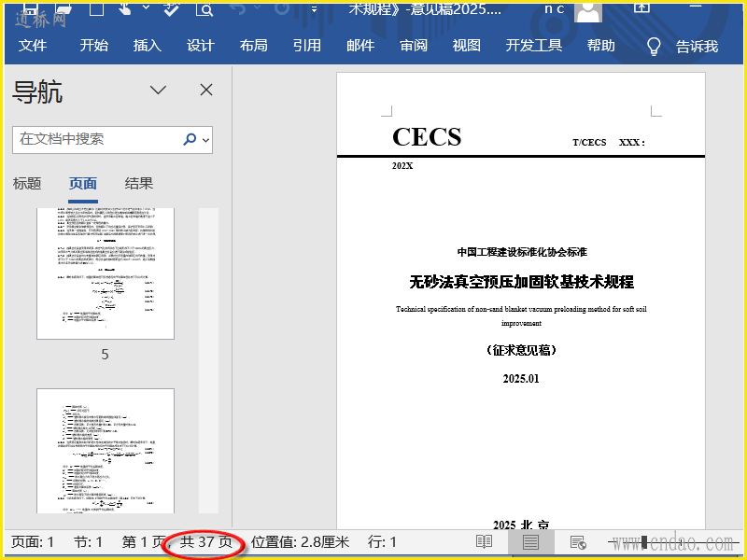
Task: Switch to the 开始 ribbon tab
Action: 94,46
